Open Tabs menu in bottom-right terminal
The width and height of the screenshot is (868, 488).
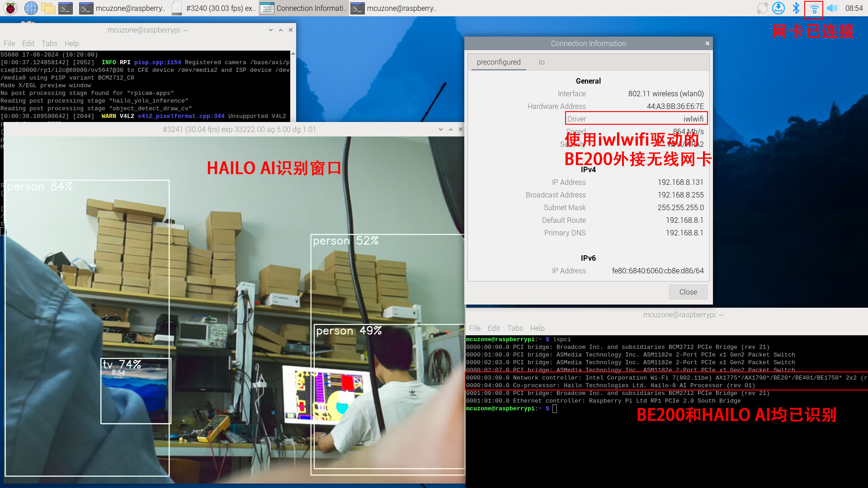515,328
